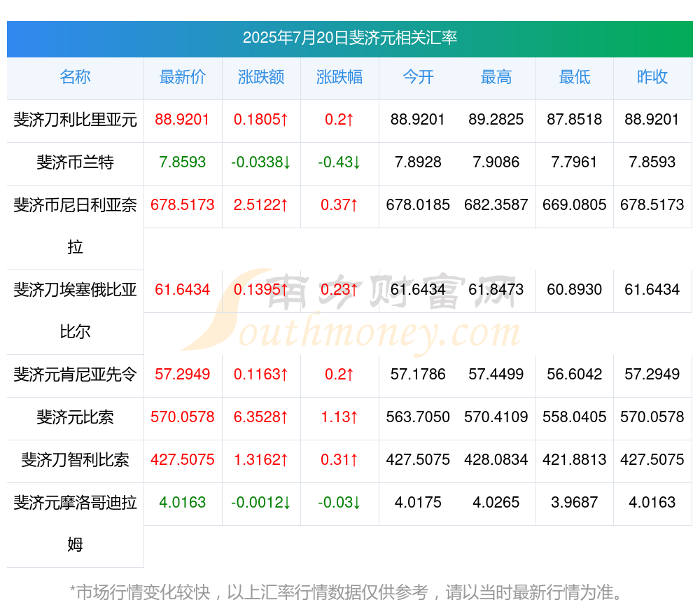Select the 今开 column header

(x=418, y=77)
